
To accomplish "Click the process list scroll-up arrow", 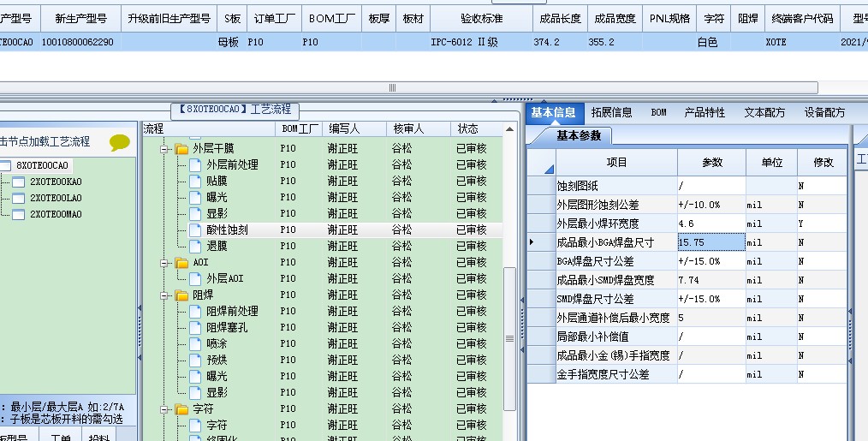I will pos(509,129).
